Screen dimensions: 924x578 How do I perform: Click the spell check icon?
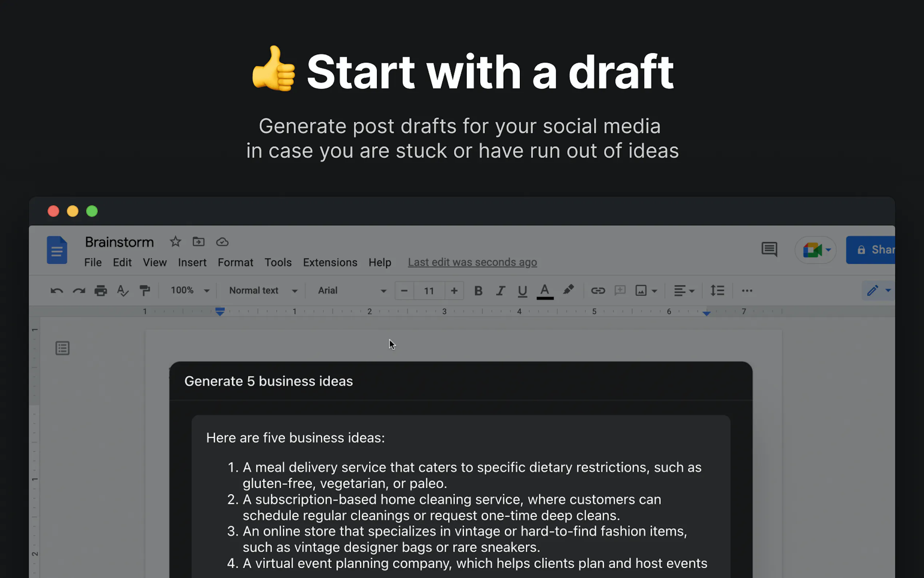[x=123, y=291]
